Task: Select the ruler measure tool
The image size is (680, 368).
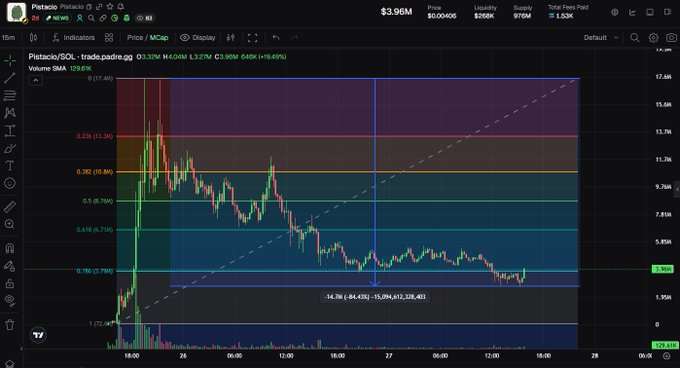Action: coord(10,207)
